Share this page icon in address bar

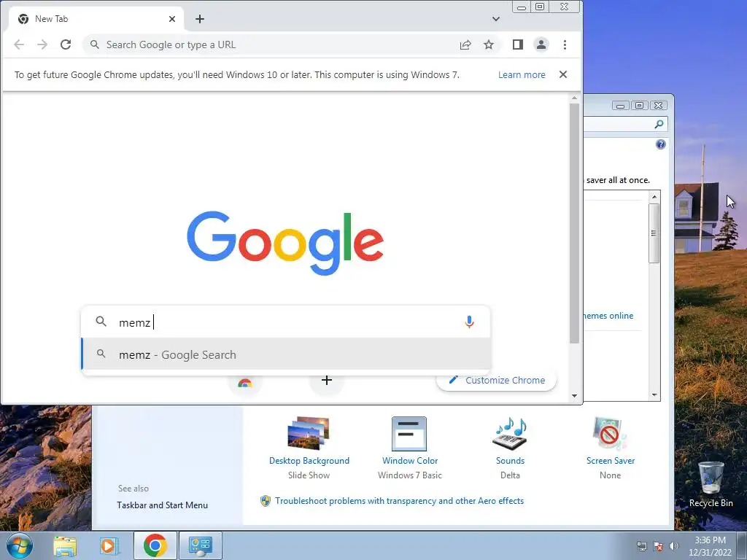pos(465,44)
